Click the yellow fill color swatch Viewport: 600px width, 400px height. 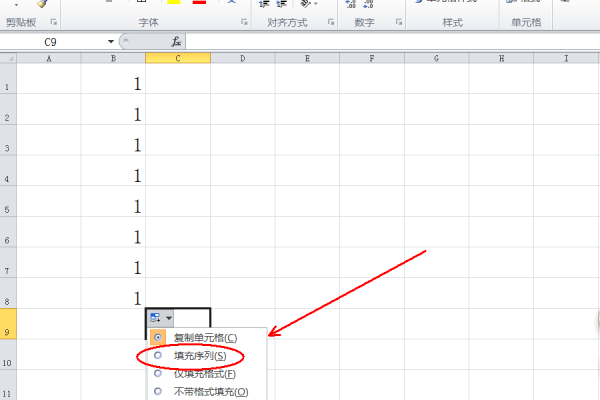tap(174, 2)
